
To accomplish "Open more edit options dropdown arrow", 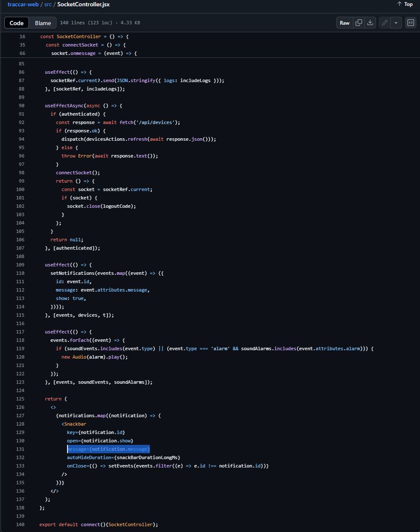I will tap(396, 23).
